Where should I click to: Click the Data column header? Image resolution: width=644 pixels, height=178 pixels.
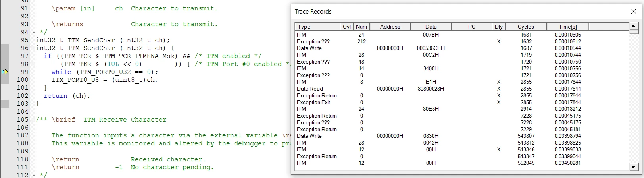[x=431, y=27]
